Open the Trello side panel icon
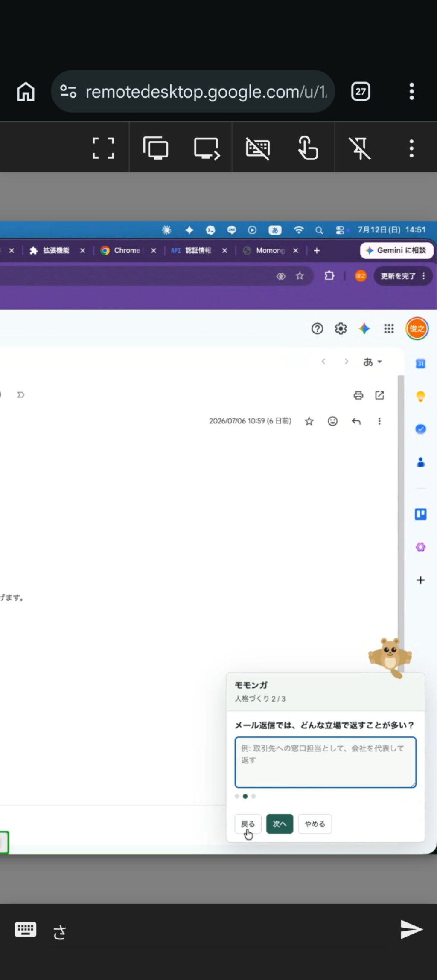The height and width of the screenshot is (980, 437). point(421,514)
